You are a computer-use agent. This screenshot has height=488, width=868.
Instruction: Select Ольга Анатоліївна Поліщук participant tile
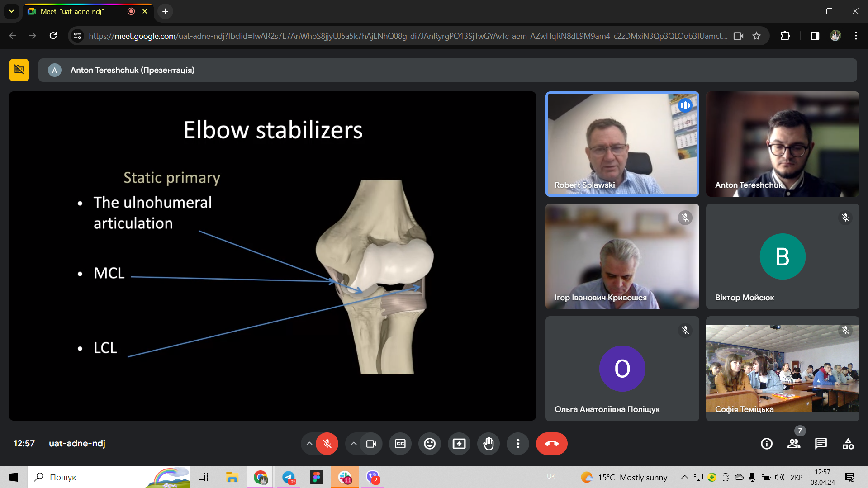point(622,369)
